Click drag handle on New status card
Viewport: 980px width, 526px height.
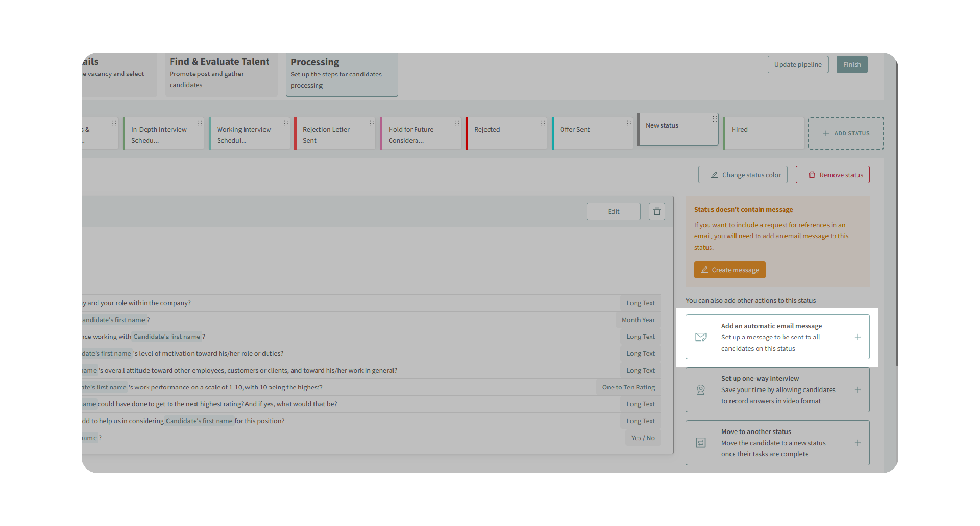tap(714, 119)
